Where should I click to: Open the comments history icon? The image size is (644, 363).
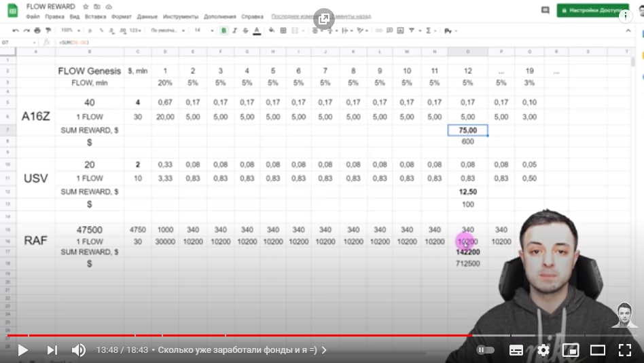point(545,10)
